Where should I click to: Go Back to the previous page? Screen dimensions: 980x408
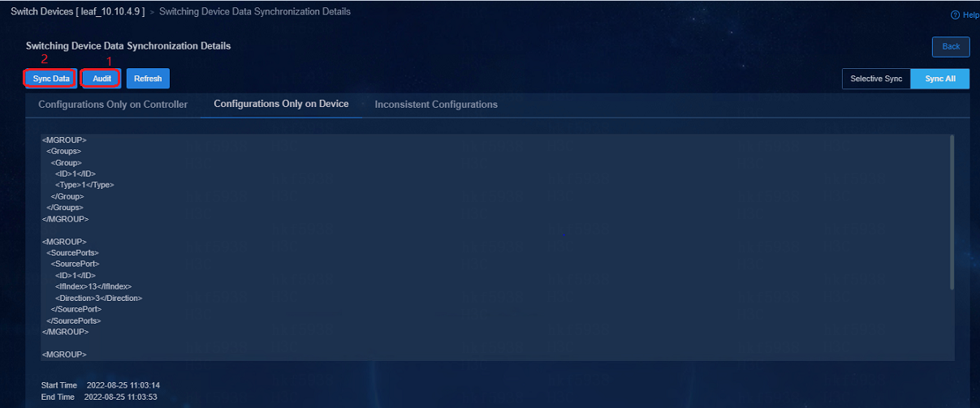pyautogui.click(x=951, y=47)
